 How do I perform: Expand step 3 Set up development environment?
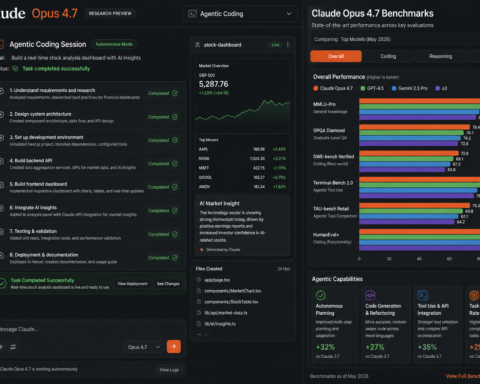click(92, 141)
